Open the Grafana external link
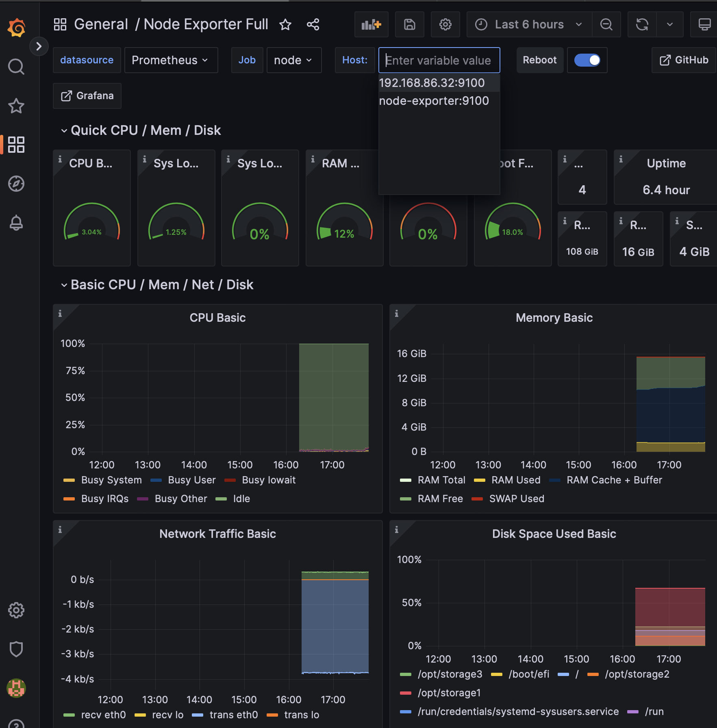Viewport: 717px width, 728px height. pyautogui.click(x=87, y=96)
